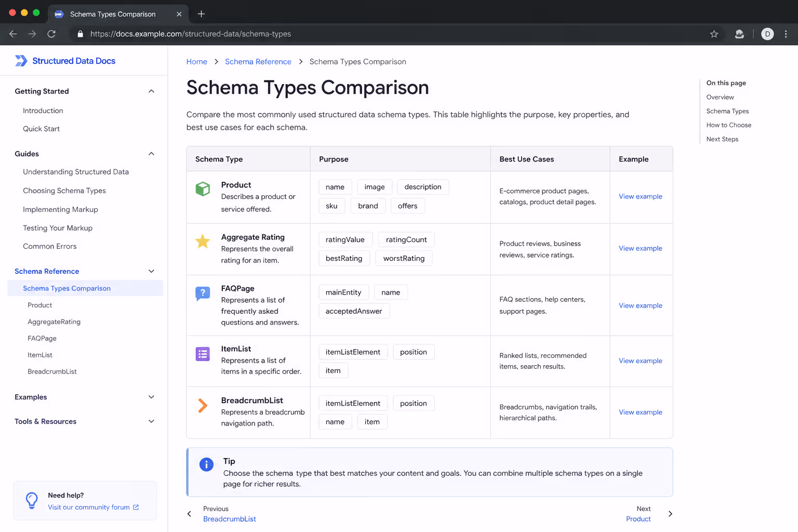
Task: Visit our community forum link
Action: 89,508
